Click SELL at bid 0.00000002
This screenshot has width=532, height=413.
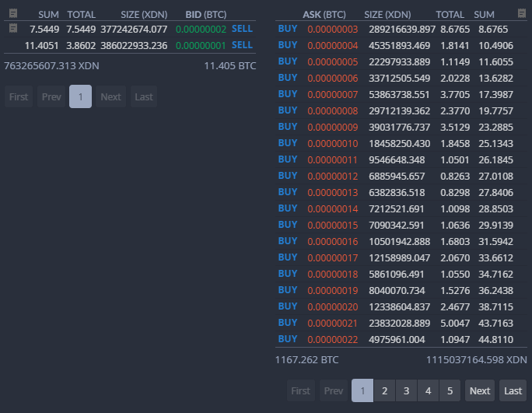pyautogui.click(x=242, y=29)
